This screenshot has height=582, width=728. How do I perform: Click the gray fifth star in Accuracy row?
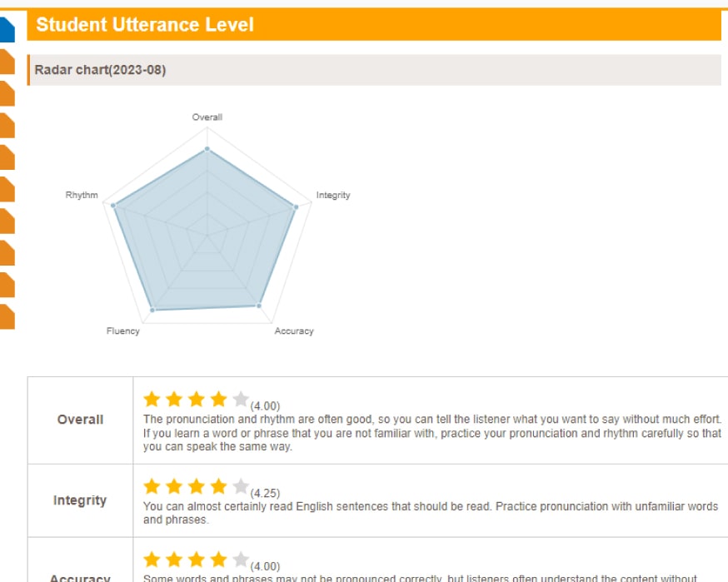click(241, 560)
